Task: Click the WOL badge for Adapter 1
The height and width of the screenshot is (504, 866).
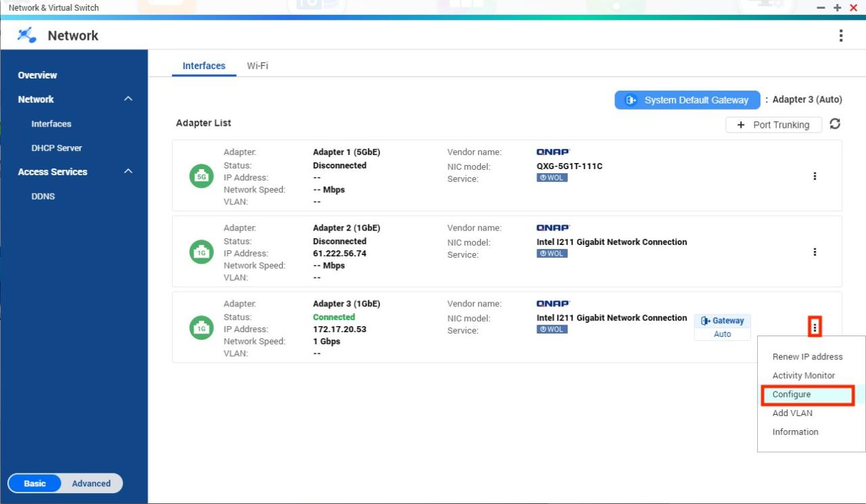Action: coord(552,178)
